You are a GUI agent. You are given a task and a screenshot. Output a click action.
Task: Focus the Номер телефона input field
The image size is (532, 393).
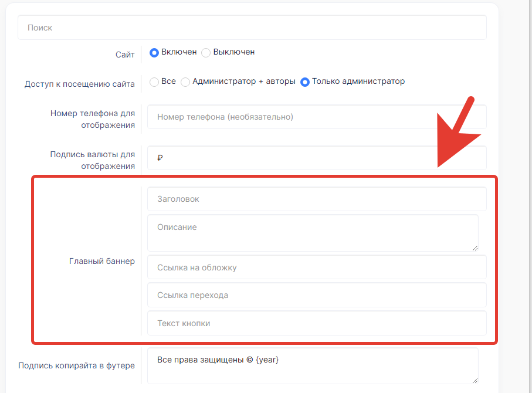pos(317,117)
